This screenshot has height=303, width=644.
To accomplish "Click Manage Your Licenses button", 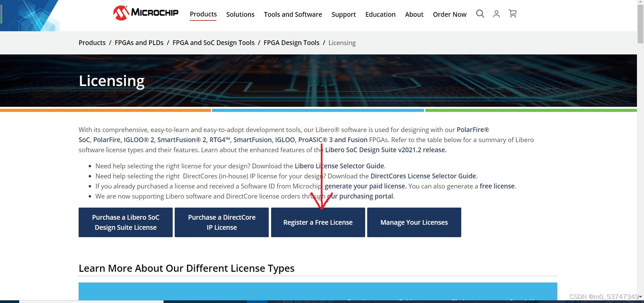I will point(414,222).
